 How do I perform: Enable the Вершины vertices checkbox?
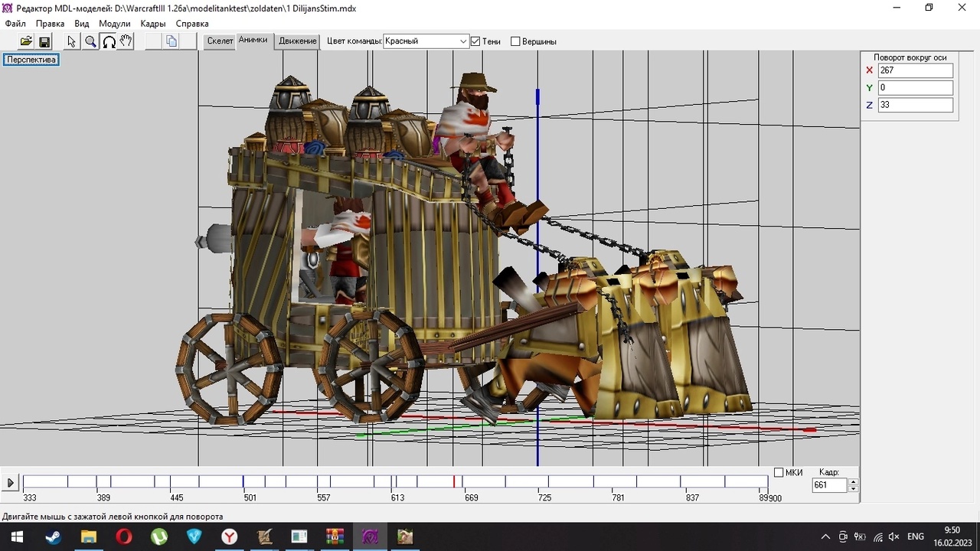(515, 41)
